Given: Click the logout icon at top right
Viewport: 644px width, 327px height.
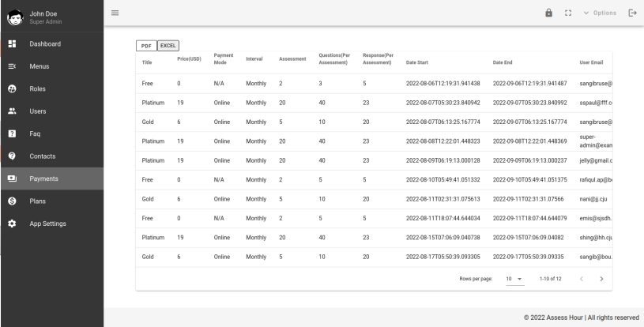Looking at the screenshot, I should pos(631,12).
